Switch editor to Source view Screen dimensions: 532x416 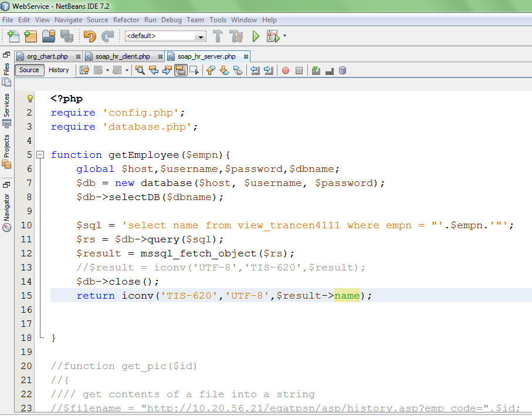point(29,70)
